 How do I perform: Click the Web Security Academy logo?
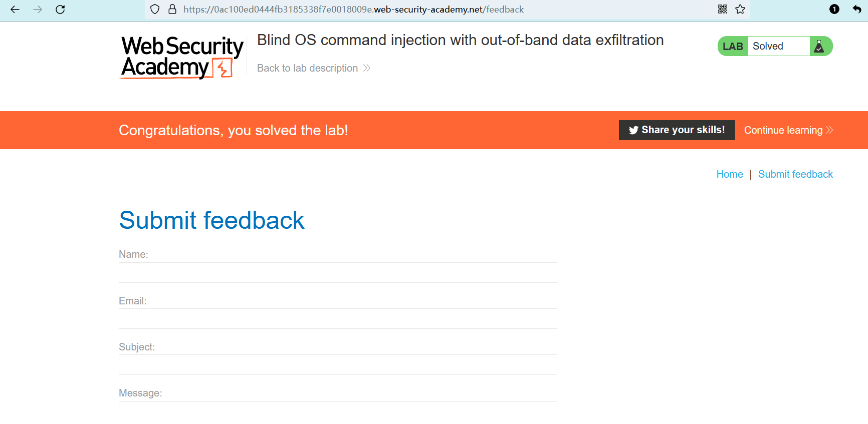pyautogui.click(x=182, y=57)
